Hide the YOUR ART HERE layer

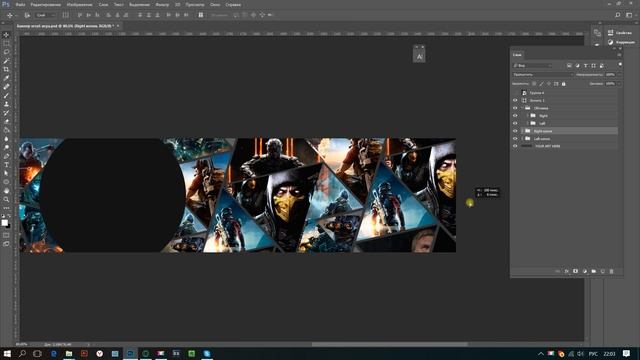(515, 146)
